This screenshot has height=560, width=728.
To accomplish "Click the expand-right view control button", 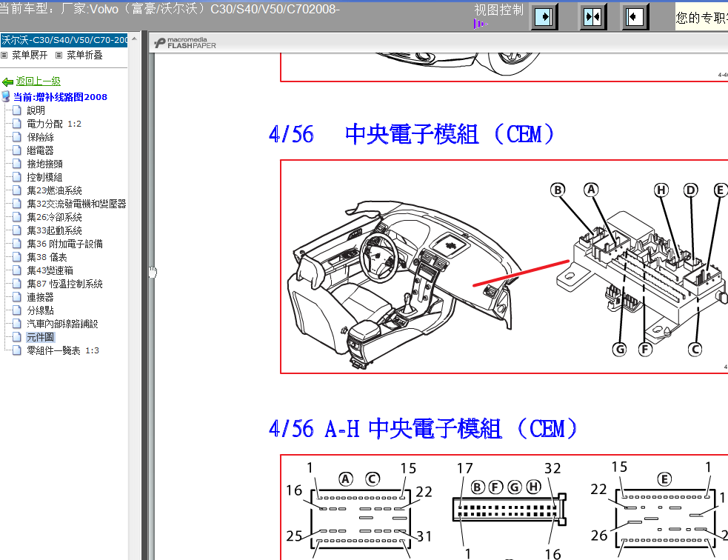I will tap(544, 17).
